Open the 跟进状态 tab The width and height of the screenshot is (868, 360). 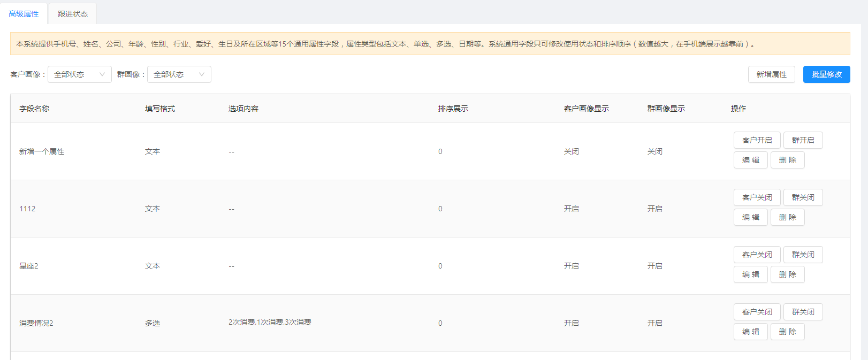[73, 14]
